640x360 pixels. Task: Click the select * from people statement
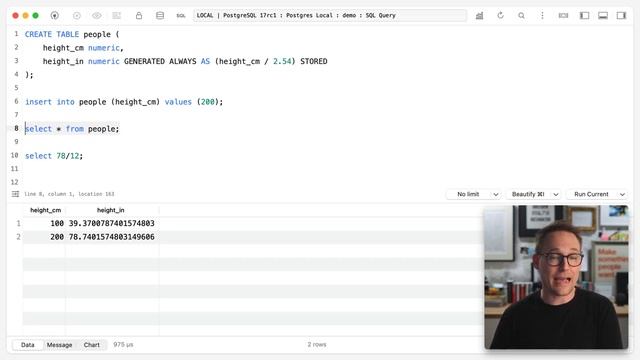[x=72, y=129]
